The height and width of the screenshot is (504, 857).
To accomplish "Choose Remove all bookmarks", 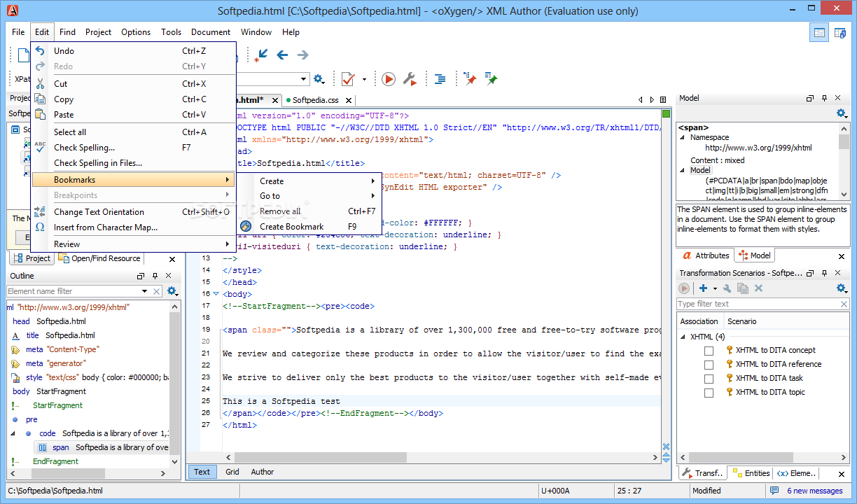I will pos(308,211).
